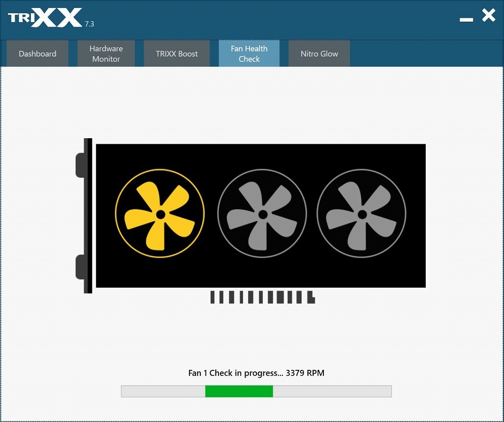Click the PCIe connector graphic below the card
This screenshot has height=422, width=504.
pos(263,297)
